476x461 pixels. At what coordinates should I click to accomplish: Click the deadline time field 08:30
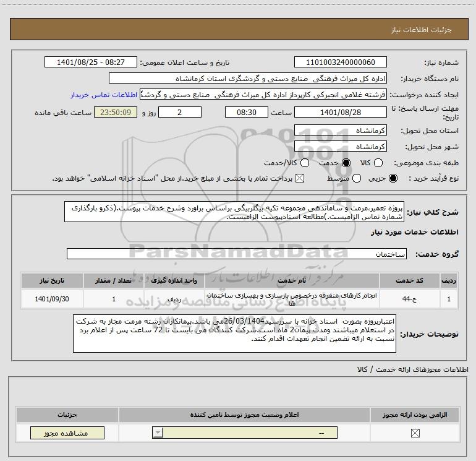[x=247, y=113]
